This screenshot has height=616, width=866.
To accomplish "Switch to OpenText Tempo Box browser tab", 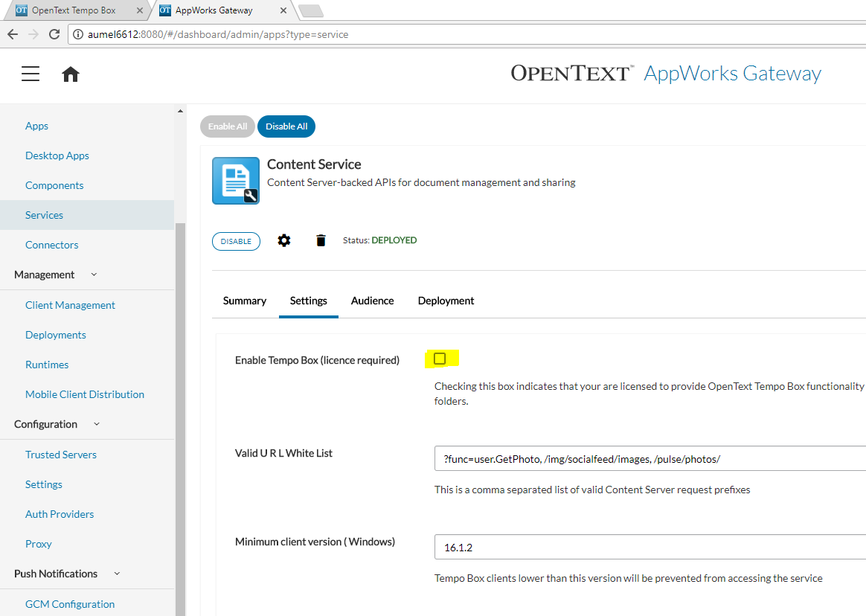I will pyautogui.click(x=74, y=10).
